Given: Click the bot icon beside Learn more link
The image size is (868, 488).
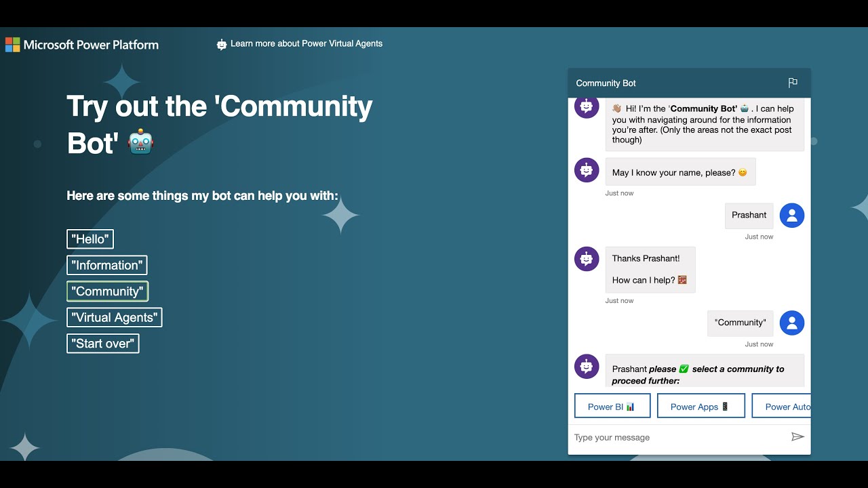Looking at the screenshot, I should click(222, 44).
